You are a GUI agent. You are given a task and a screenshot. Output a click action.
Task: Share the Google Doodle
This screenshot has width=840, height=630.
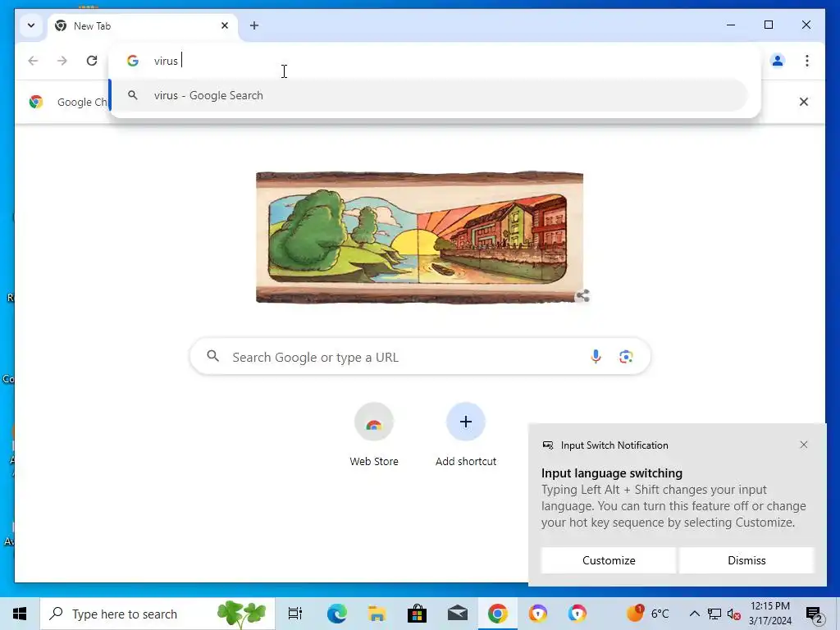pos(583,295)
